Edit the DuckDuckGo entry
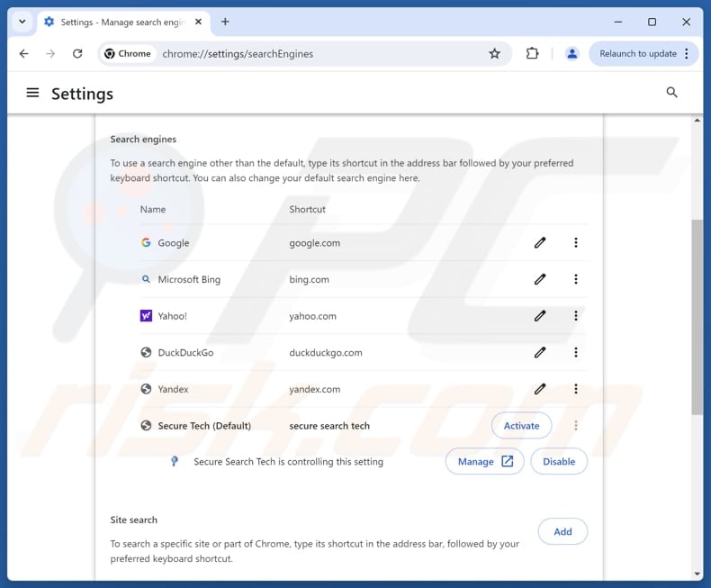The height and width of the screenshot is (588, 711). 540,352
